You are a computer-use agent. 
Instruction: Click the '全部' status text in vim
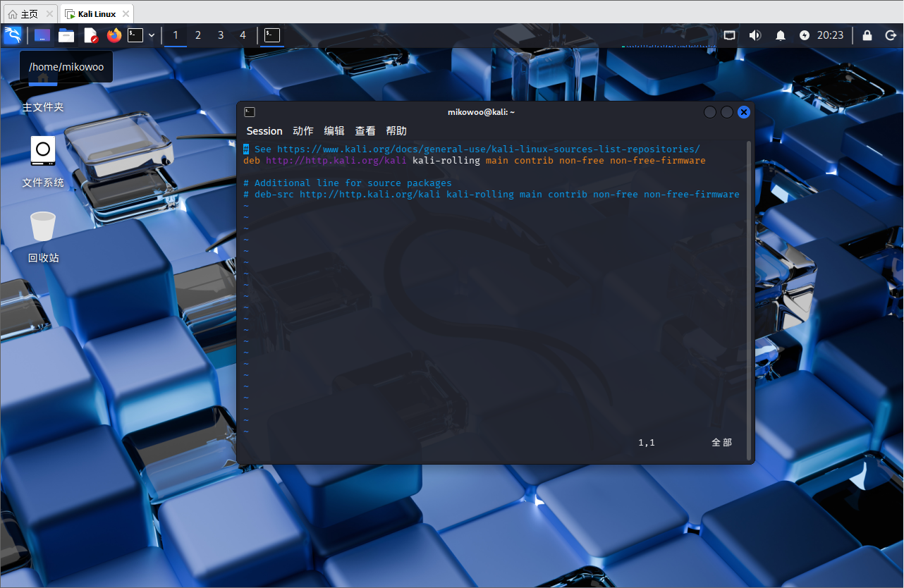pos(722,443)
